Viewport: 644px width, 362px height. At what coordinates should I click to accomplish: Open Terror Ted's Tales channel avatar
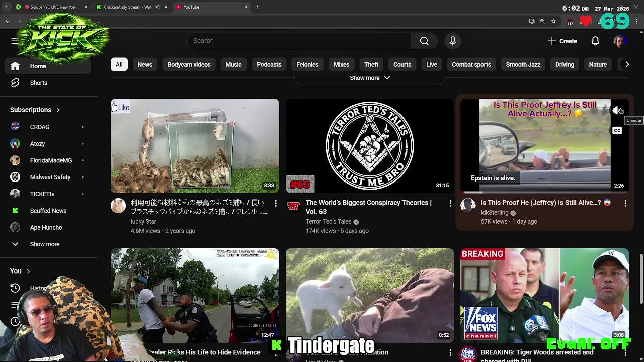point(293,206)
